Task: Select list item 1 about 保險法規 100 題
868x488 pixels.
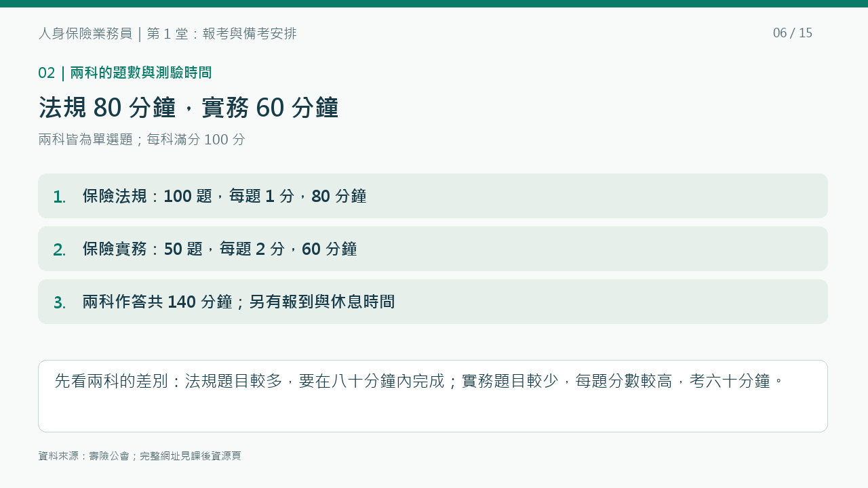Action: click(x=433, y=196)
